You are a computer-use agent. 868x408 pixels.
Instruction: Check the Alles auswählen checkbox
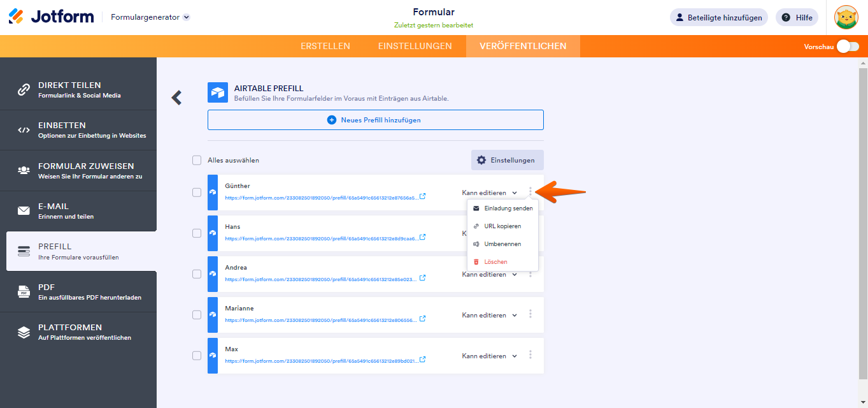click(x=197, y=160)
